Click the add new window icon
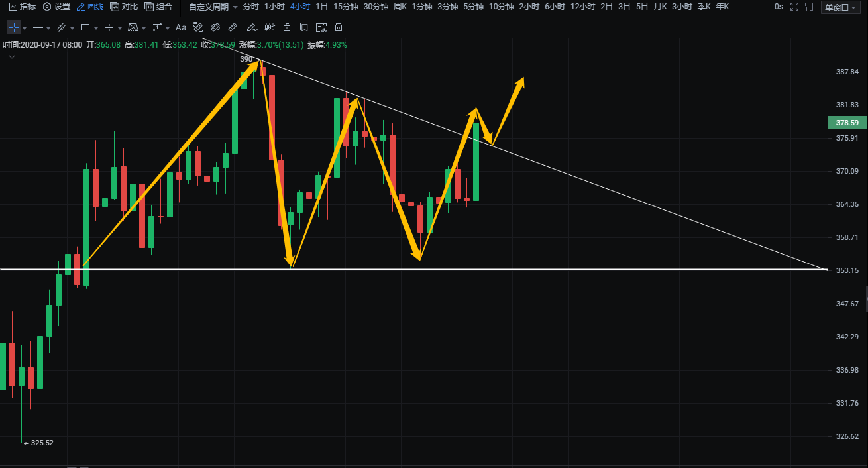 [809, 7]
